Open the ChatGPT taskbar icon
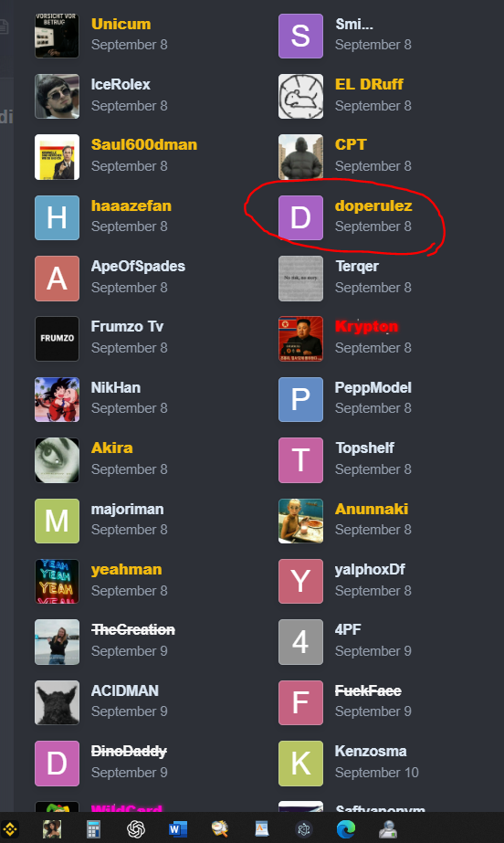Viewport: 504px width, 843px height. [x=136, y=829]
